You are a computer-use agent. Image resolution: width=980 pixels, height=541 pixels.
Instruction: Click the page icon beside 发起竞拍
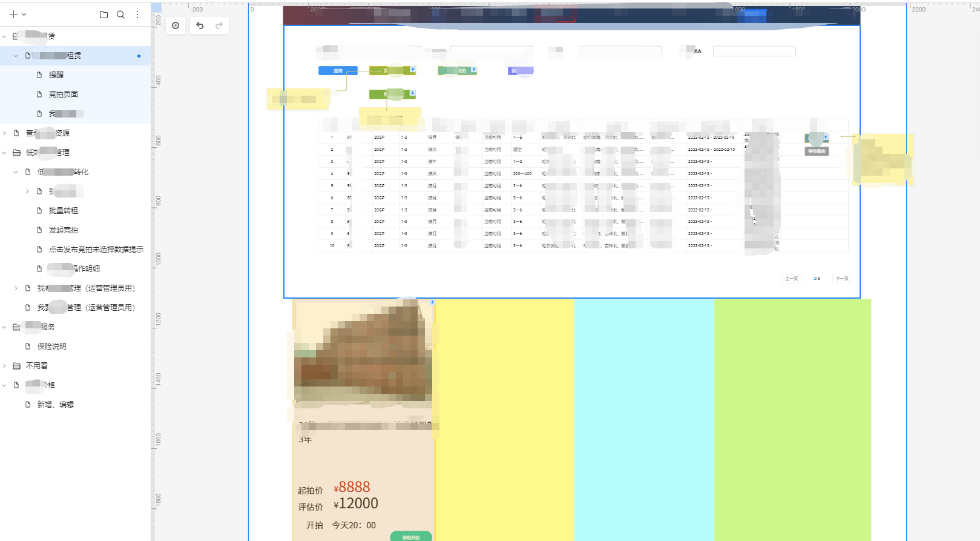pos(39,230)
